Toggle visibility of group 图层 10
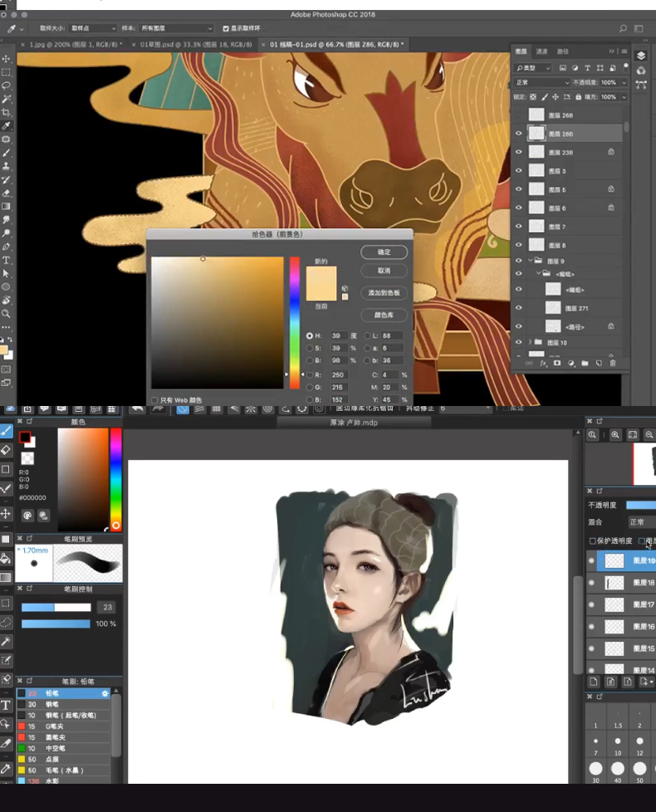The image size is (656, 812). [x=519, y=342]
